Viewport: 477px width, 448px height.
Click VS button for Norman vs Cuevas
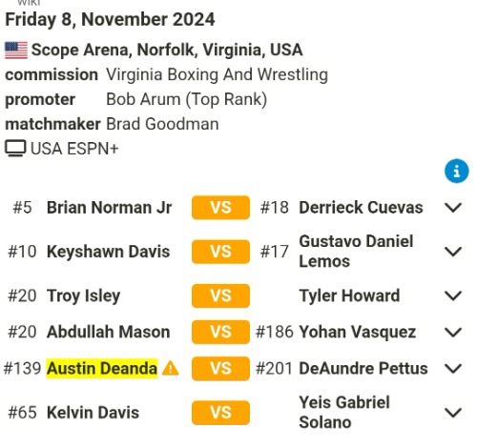[x=220, y=208]
